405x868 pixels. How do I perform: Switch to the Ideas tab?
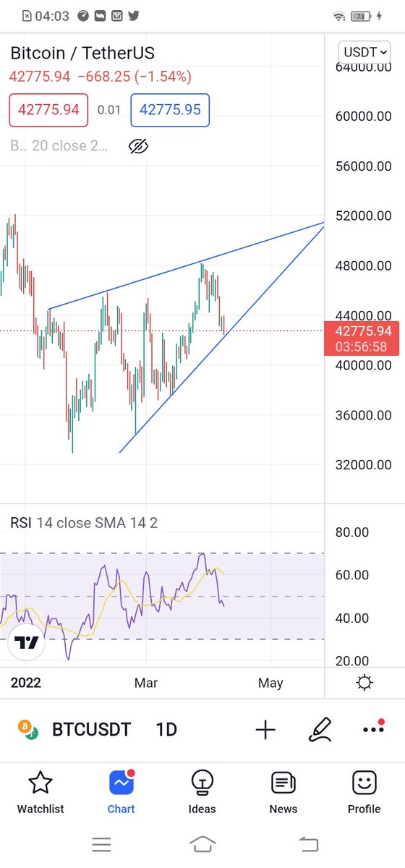coord(202,792)
